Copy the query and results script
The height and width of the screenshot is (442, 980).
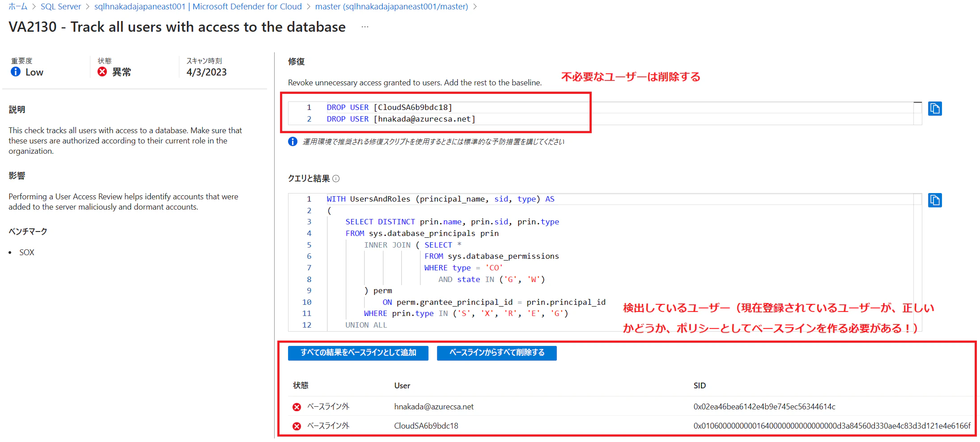coord(935,200)
